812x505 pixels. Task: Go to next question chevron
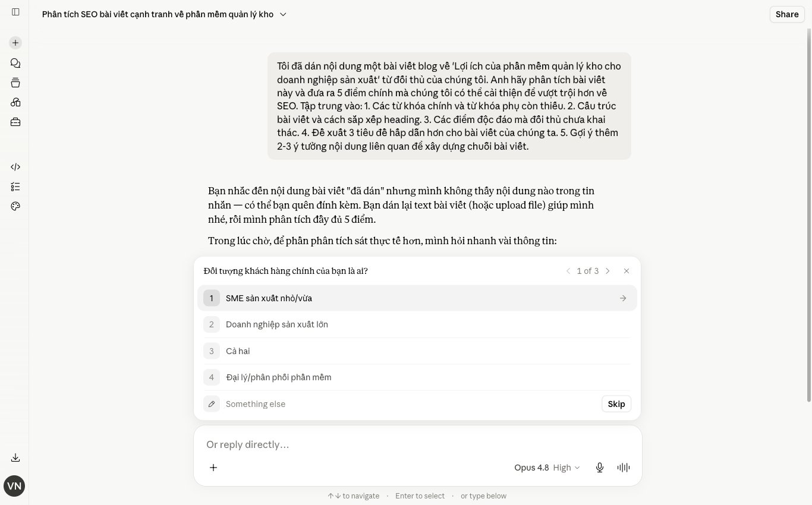point(608,271)
